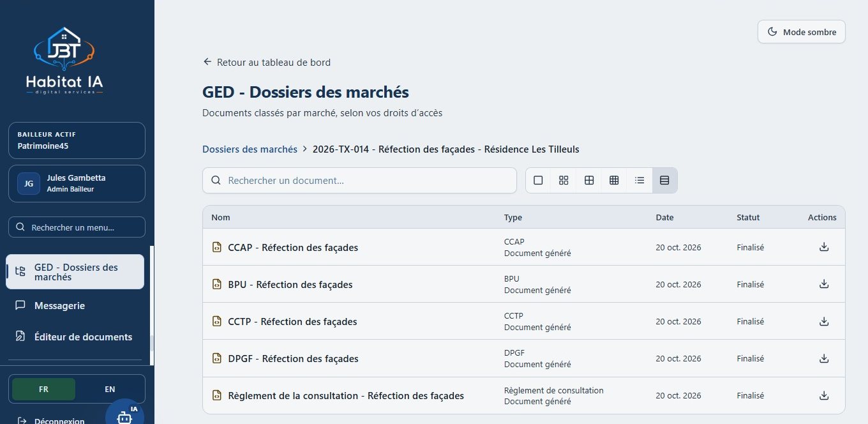Click the 20 oct. 2026 date in BPU row
The width and height of the screenshot is (868, 424).
click(678, 284)
